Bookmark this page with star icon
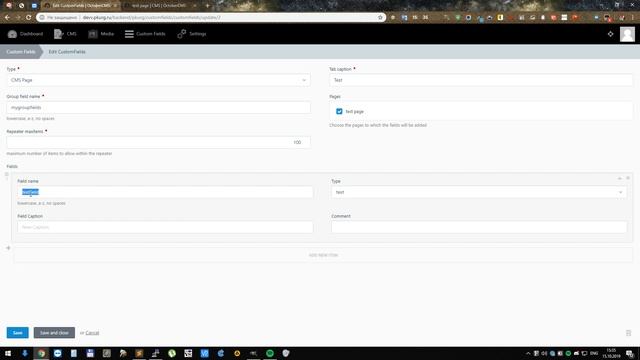Image resolution: width=640 pixels, height=360 pixels. (380, 18)
